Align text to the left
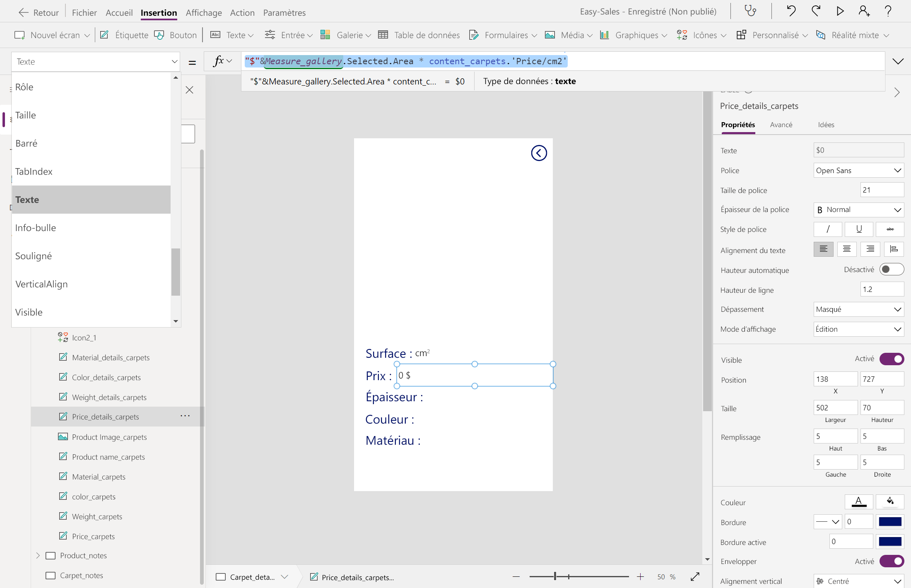 [824, 249]
